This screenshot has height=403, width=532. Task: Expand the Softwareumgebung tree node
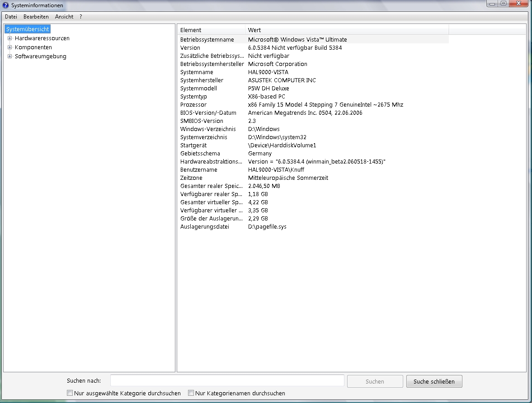[10, 56]
